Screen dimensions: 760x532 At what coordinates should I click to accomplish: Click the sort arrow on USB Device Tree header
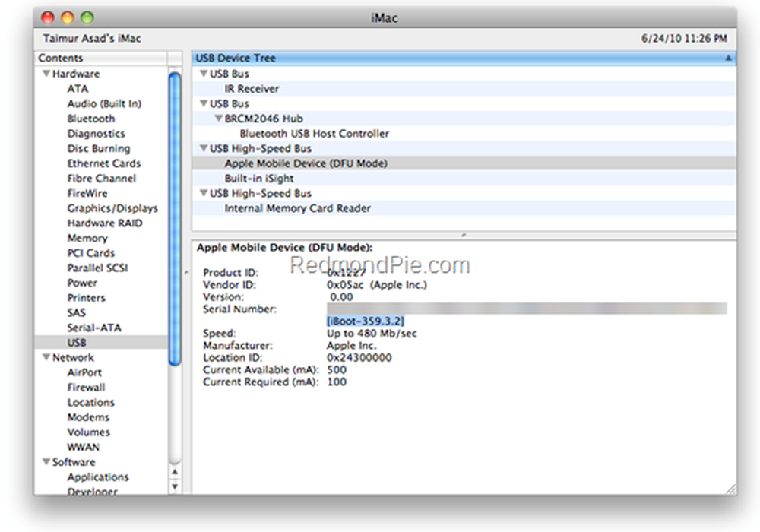(728, 58)
